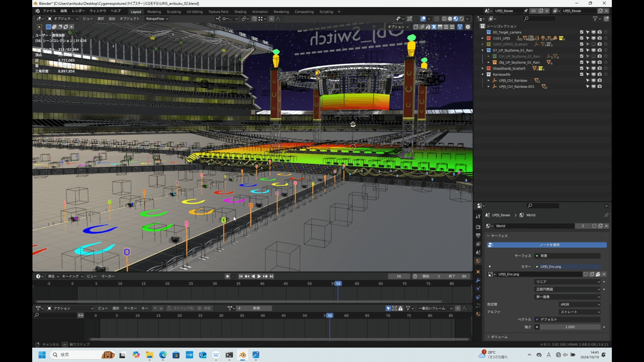Toggle X-ray mode in viewport header
This screenshot has width=644, height=362.
436,19
